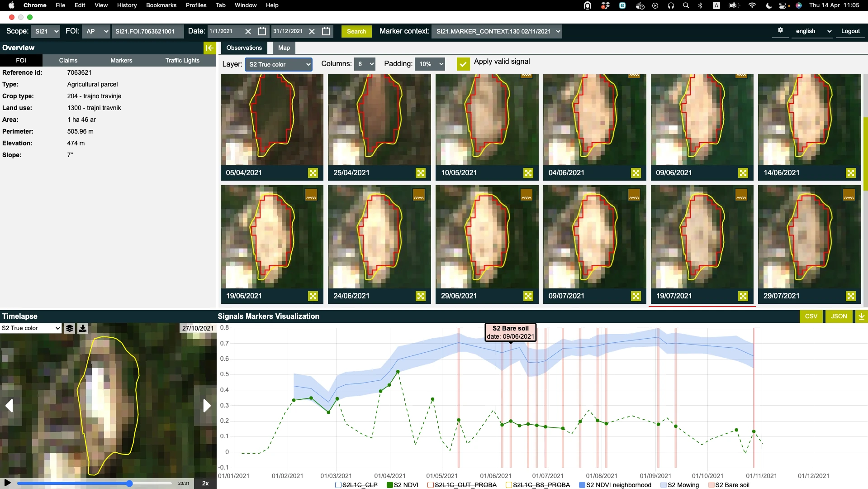Expand the 05/04/2021 observation image

tap(313, 173)
